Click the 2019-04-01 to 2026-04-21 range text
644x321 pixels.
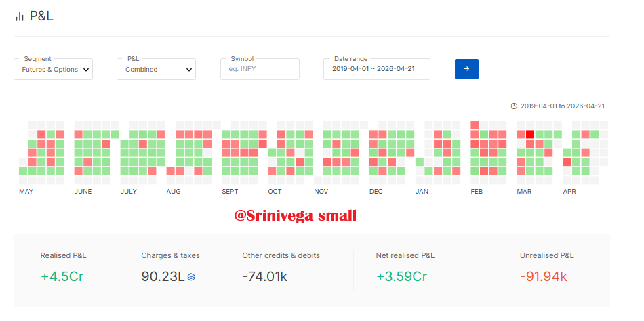562,106
